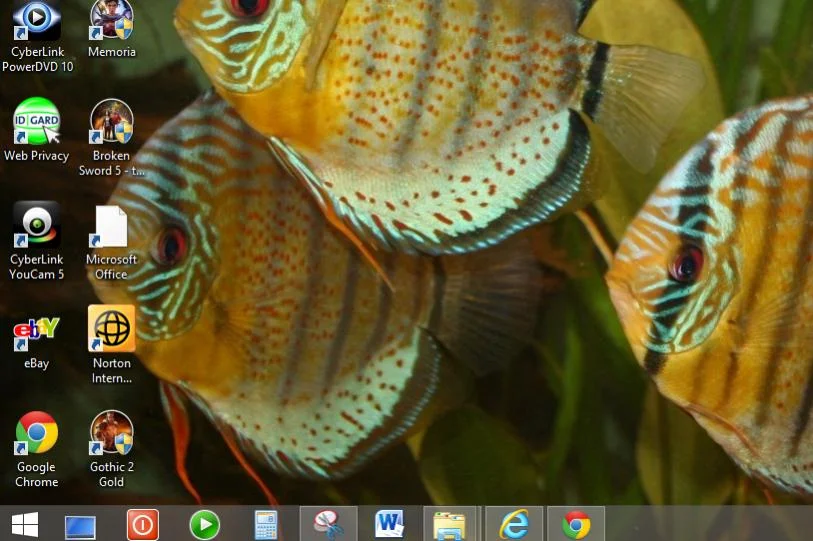Launch Internet Explorer from the taskbar

click(x=513, y=524)
